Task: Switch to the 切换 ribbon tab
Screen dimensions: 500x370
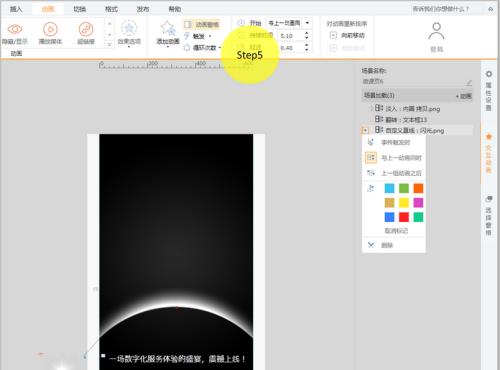Action: pos(80,9)
